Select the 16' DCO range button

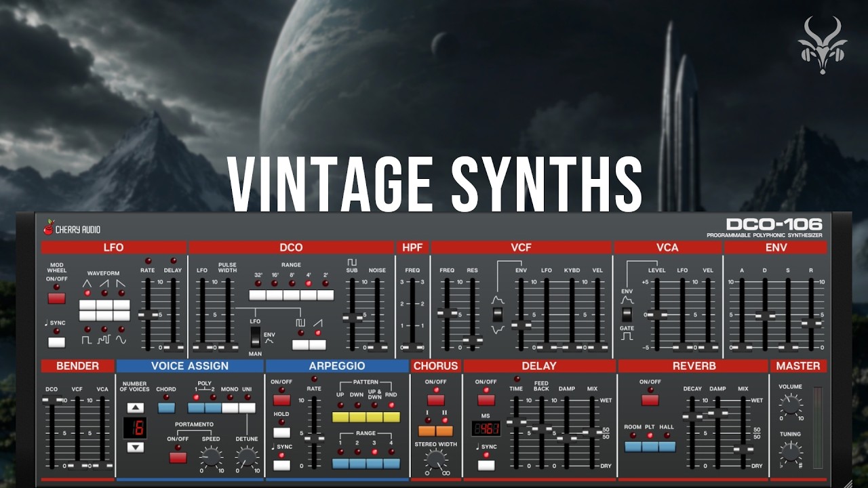(x=275, y=295)
